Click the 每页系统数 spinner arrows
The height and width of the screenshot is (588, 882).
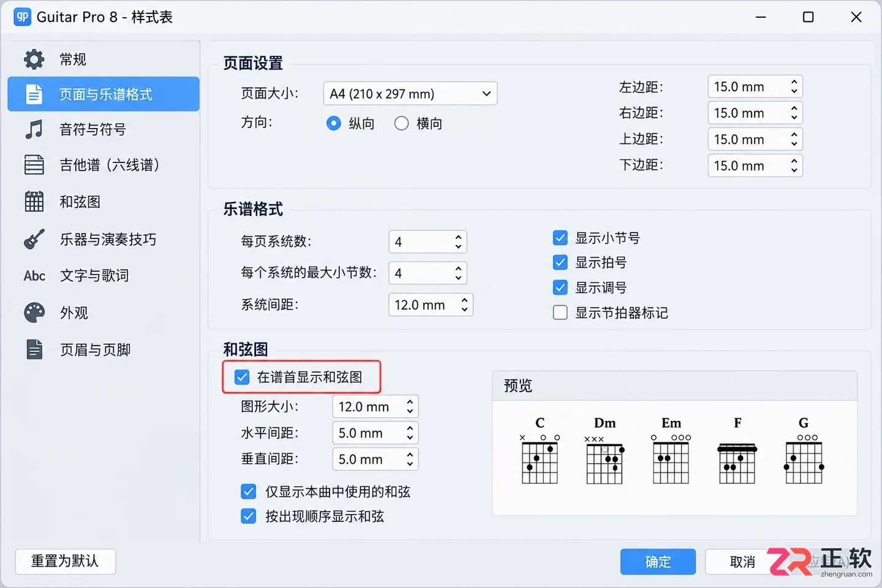pyautogui.click(x=458, y=242)
